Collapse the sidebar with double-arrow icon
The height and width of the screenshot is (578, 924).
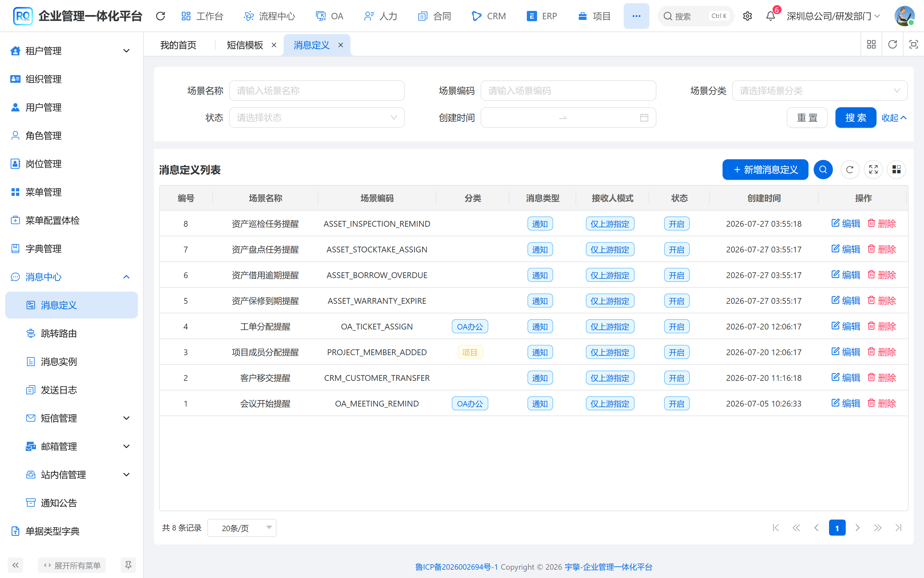[x=15, y=565]
